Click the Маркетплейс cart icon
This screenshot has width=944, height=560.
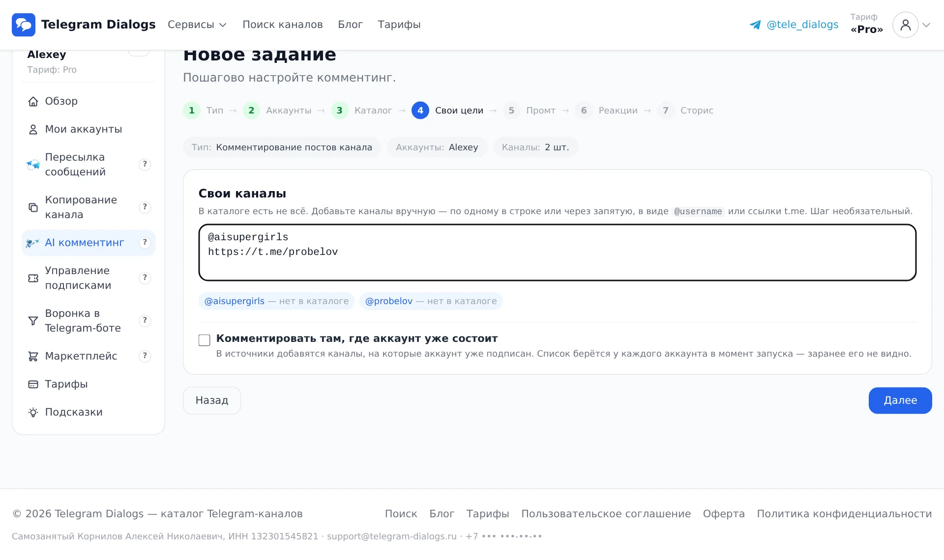(33, 356)
